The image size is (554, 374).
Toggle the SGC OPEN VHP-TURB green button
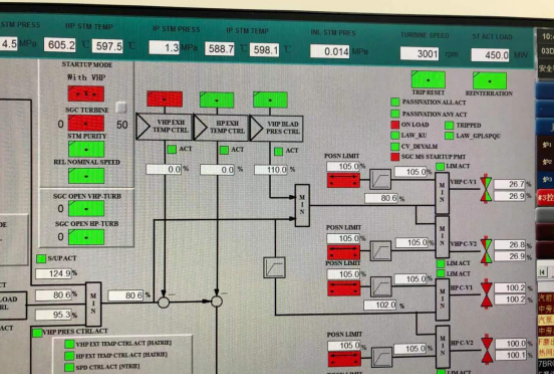(x=86, y=208)
